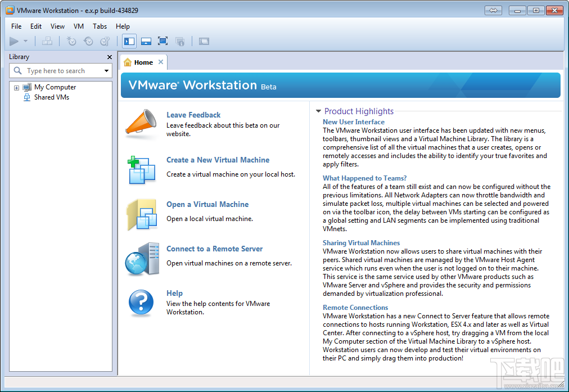Expand the My Computer tree item
Viewport: 569px width, 392px height.
pyautogui.click(x=16, y=87)
